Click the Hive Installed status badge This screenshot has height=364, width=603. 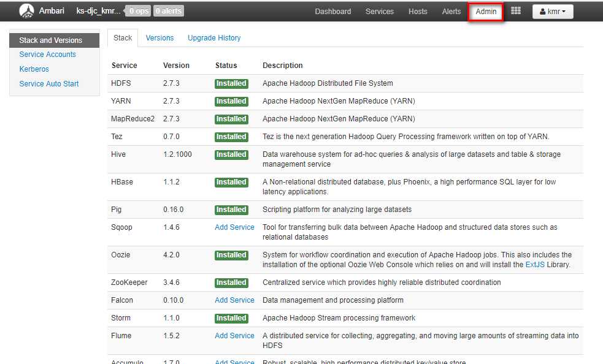[x=231, y=154]
